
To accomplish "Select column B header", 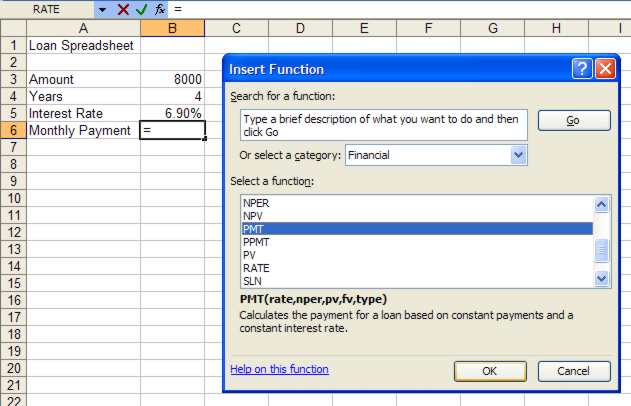I will click(x=172, y=28).
